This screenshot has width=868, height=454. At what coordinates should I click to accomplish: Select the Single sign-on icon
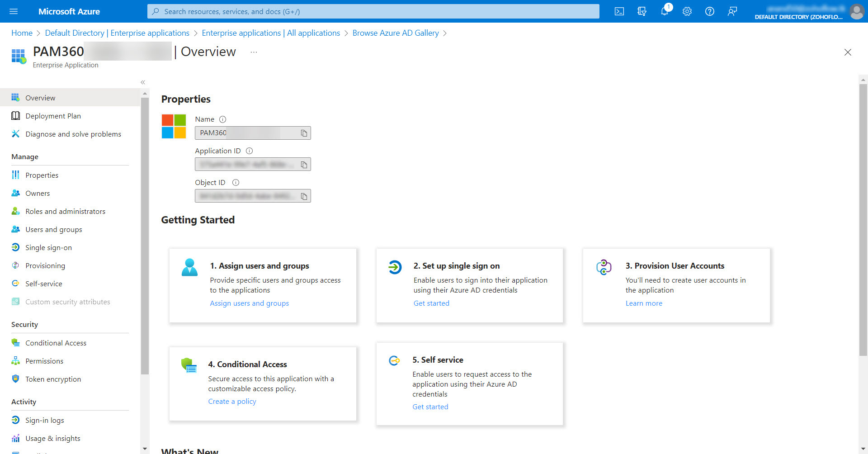(x=15, y=247)
